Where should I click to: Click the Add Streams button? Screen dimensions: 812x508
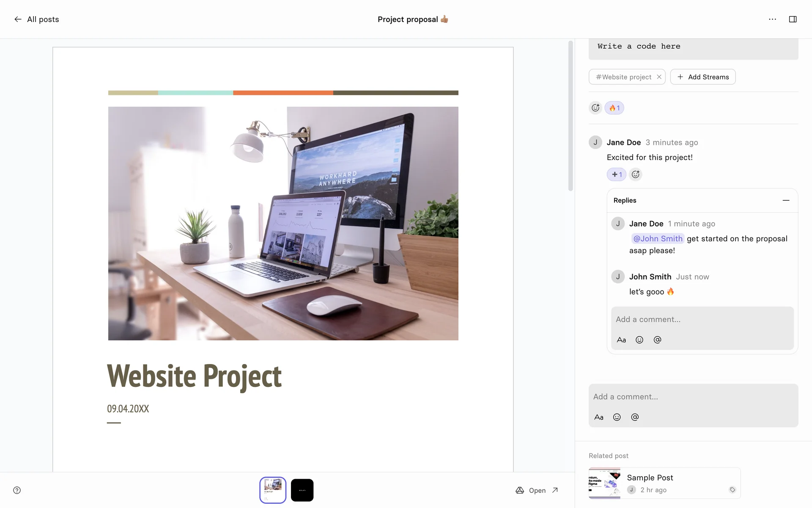pos(703,77)
